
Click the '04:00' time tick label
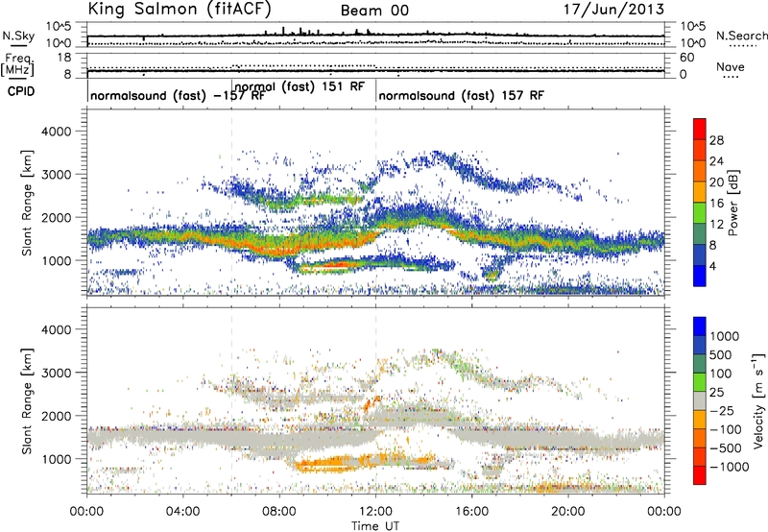click(182, 512)
